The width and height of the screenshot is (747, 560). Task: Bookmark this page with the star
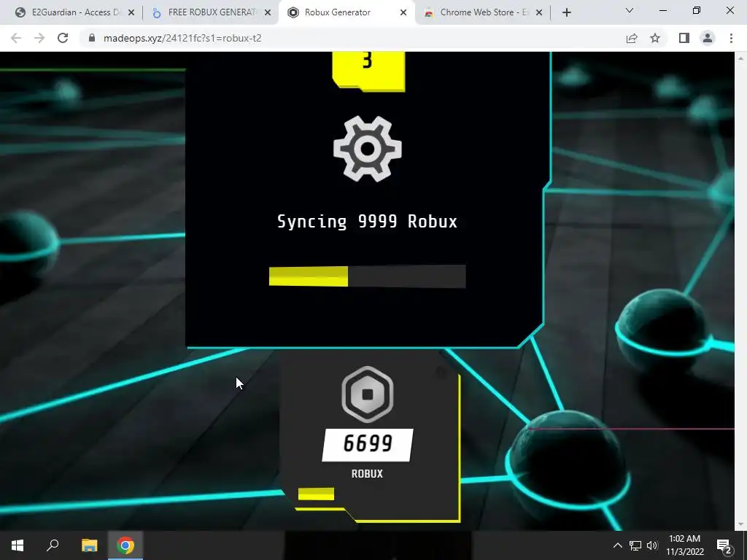[655, 38]
